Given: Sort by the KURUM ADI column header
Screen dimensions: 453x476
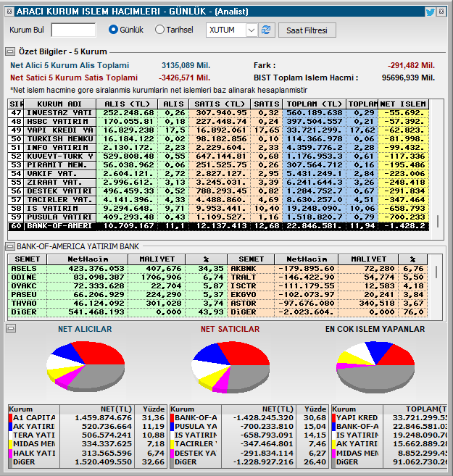Looking at the screenshot, I should (x=60, y=104).
